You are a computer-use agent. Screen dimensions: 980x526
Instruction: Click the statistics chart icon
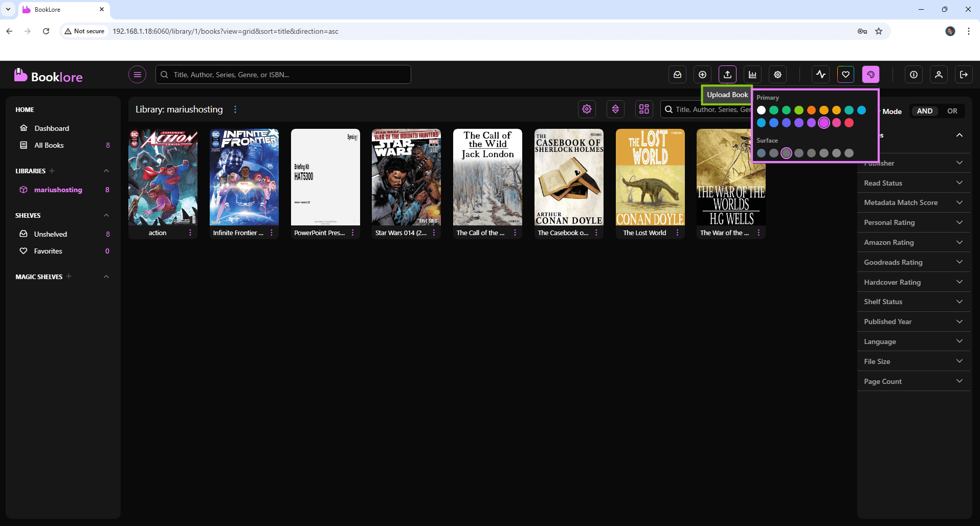click(752, 75)
